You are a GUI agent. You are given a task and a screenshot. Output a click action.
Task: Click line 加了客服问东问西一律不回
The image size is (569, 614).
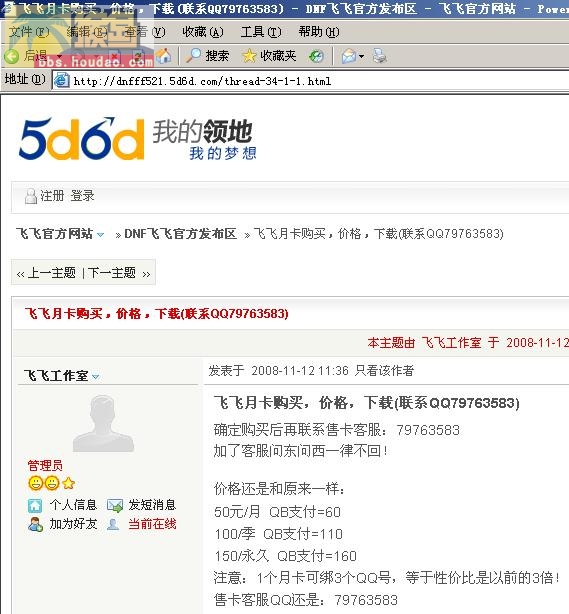pyautogui.click(x=301, y=451)
